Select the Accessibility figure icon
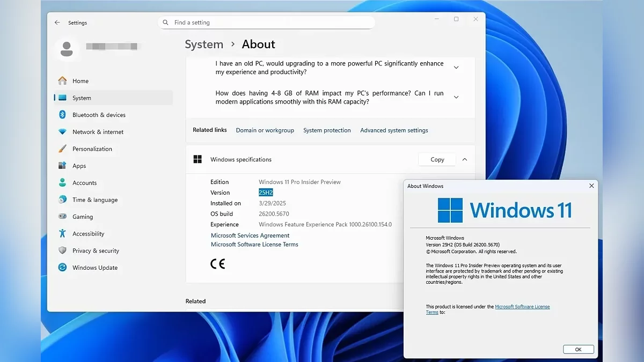The height and width of the screenshot is (362, 644). click(x=63, y=234)
